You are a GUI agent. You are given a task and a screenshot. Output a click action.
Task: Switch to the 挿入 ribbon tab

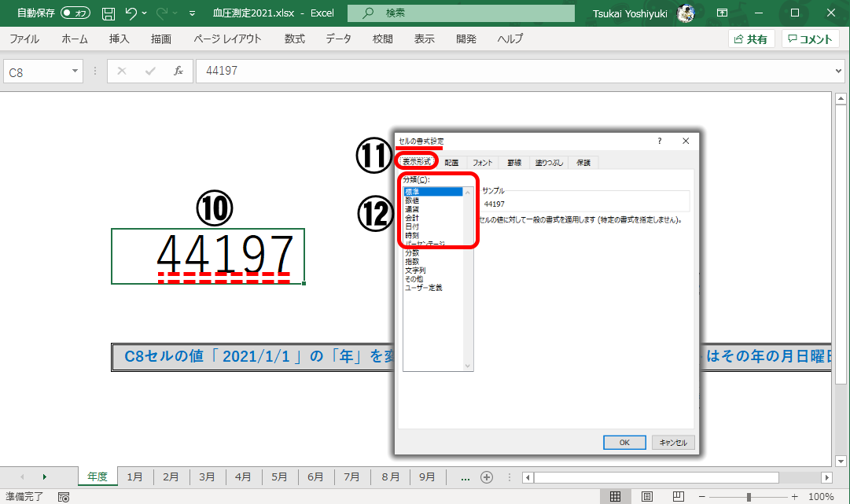point(119,39)
